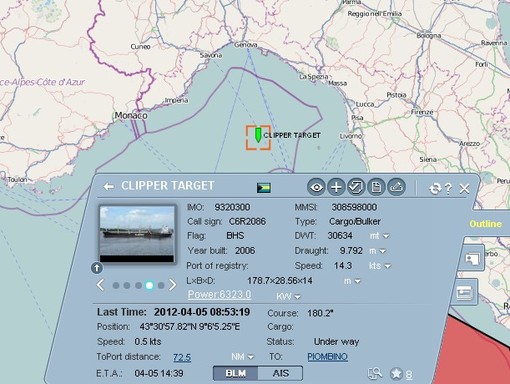
Task: Open the document page icon in the header
Action: click(376, 187)
